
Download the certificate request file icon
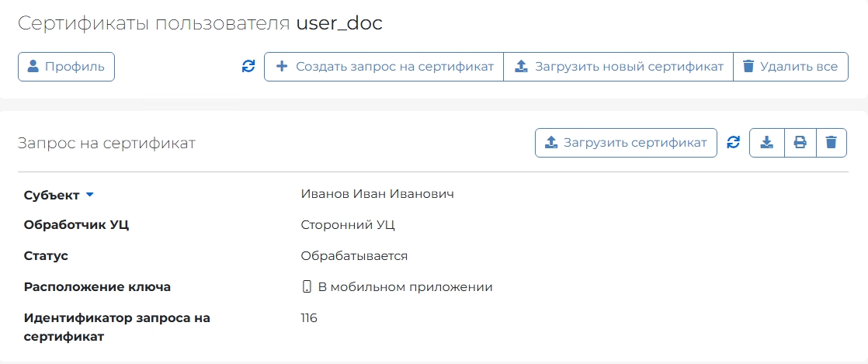click(767, 143)
